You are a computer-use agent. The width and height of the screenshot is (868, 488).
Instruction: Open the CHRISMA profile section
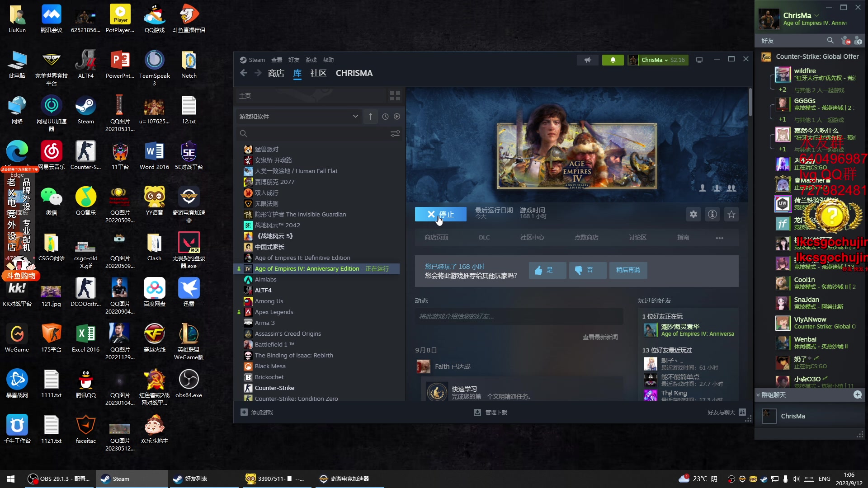point(354,73)
